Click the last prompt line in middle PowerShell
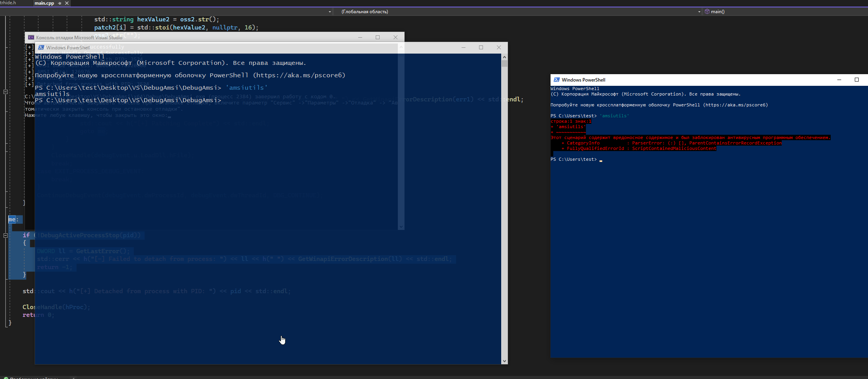Image resolution: width=868 pixels, height=379 pixels. coord(128,100)
